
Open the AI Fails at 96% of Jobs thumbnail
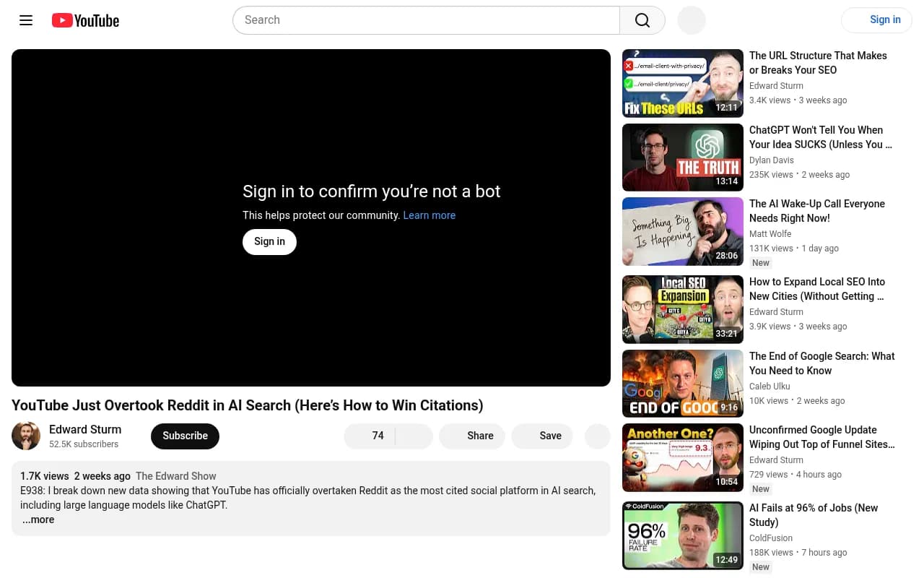[x=682, y=535]
